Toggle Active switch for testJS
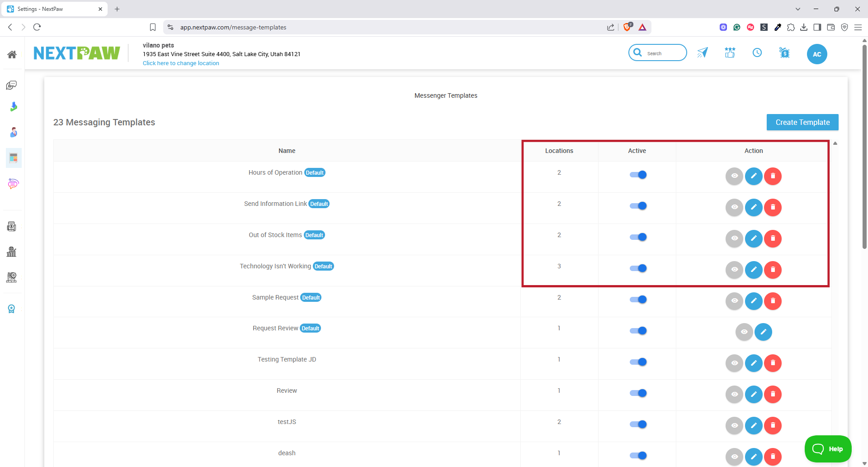The image size is (868, 467). point(638,424)
